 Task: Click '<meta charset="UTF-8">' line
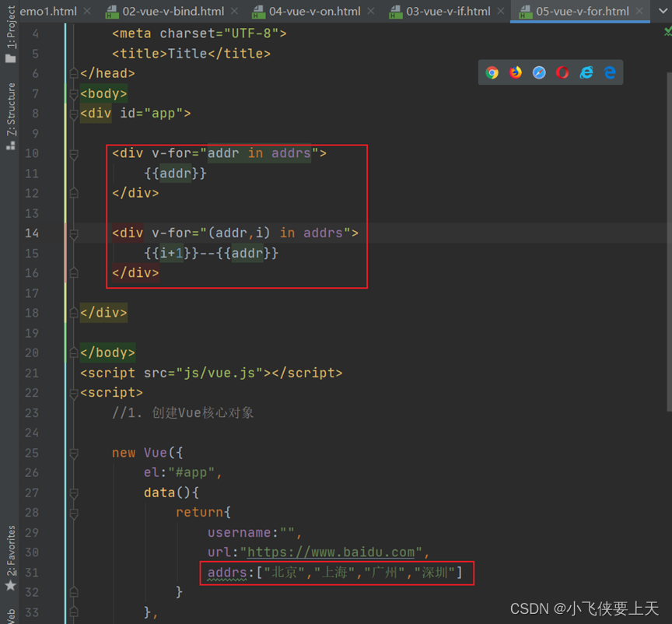click(199, 33)
